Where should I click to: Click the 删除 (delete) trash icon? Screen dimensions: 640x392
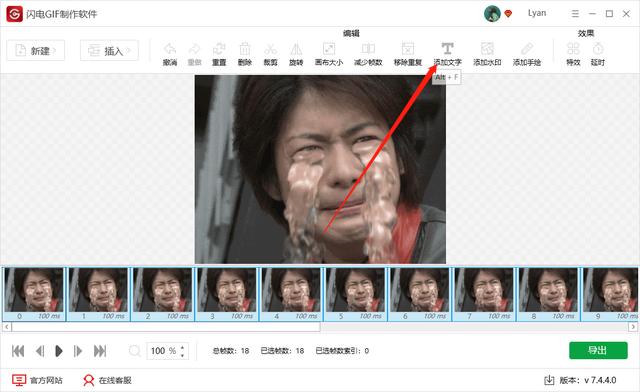(244, 49)
